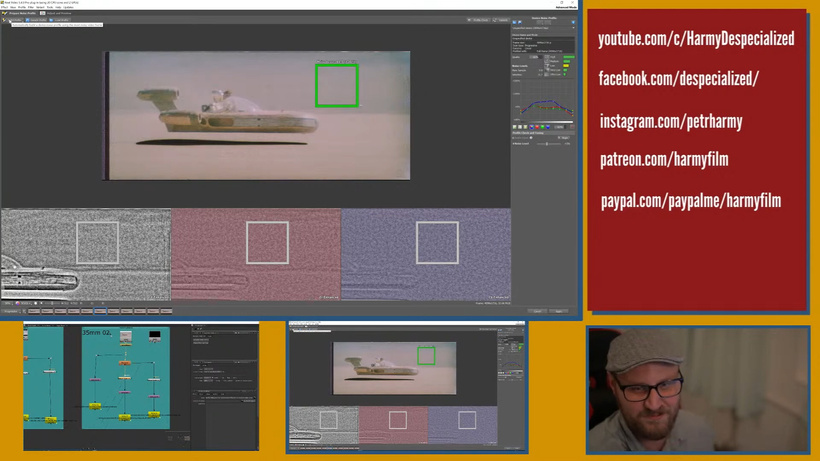The image size is (820, 461).
Task: Click the green selection box in the landspeeder frame
Action: [x=336, y=84]
